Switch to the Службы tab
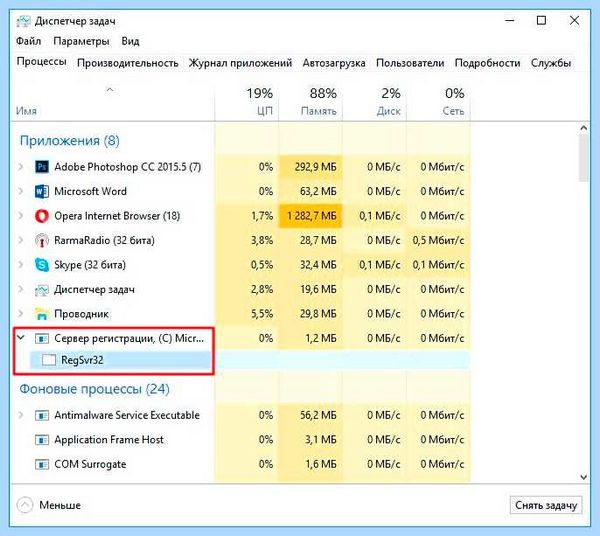The width and height of the screenshot is (600, 536). [x=551, y=63]
